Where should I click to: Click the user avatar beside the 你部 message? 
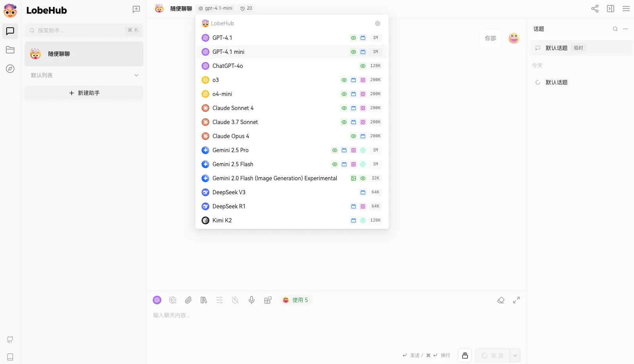[514, 38]
